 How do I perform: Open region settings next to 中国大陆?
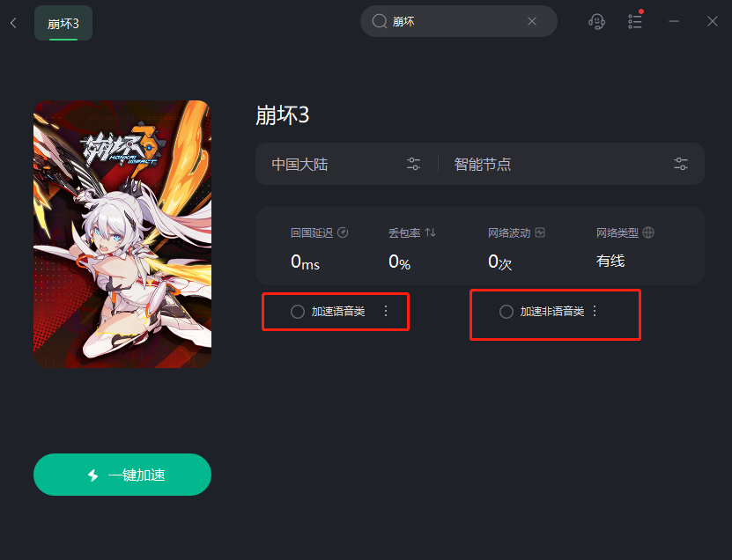click(413, 164)
